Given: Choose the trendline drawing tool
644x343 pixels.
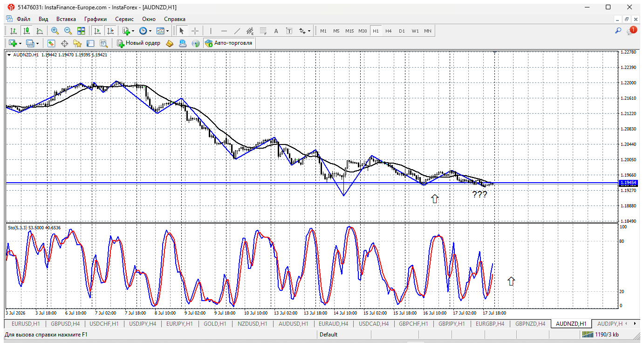Looking at the screenshot, I should (x=237, y=31).
